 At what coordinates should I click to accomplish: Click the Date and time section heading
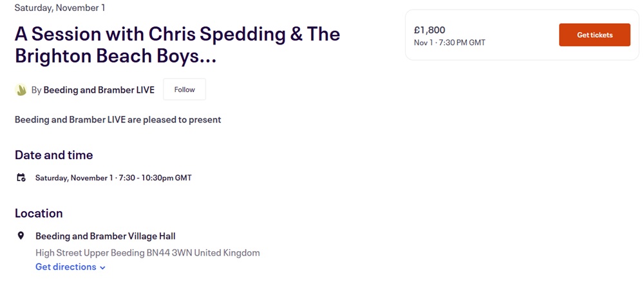pos(54,155)
